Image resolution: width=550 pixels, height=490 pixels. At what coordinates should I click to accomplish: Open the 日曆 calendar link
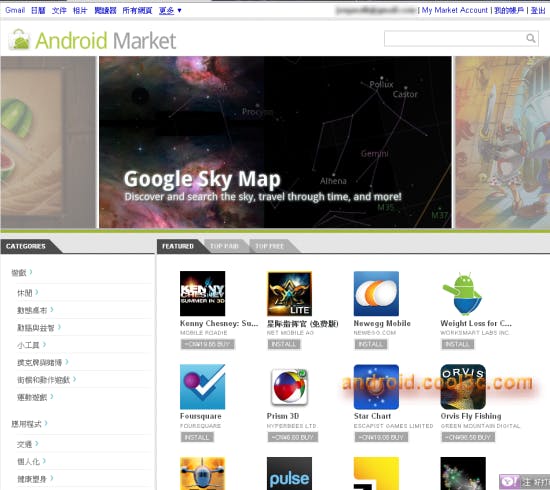(38, 11)
